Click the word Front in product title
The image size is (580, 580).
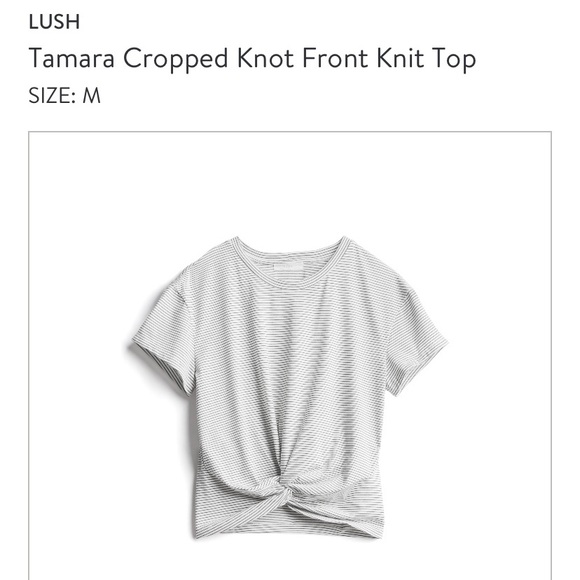[335, 58]
